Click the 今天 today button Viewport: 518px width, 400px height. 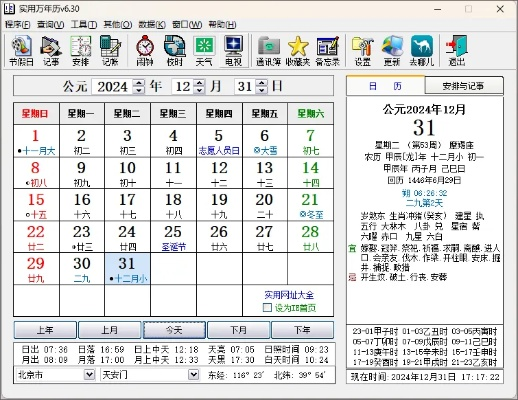174,330
